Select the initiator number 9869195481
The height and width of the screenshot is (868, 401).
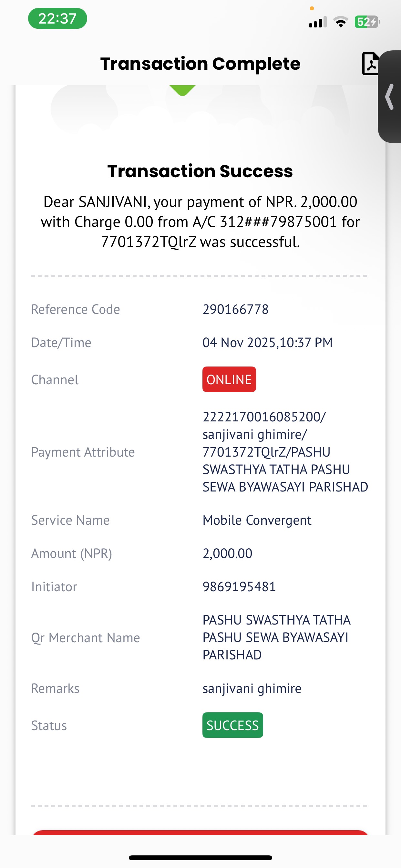pos(239,587)
